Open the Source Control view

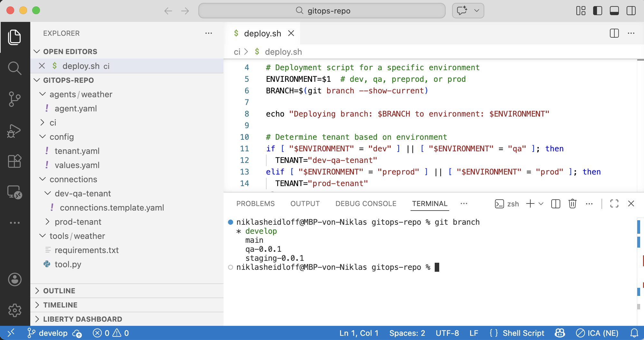14,99
